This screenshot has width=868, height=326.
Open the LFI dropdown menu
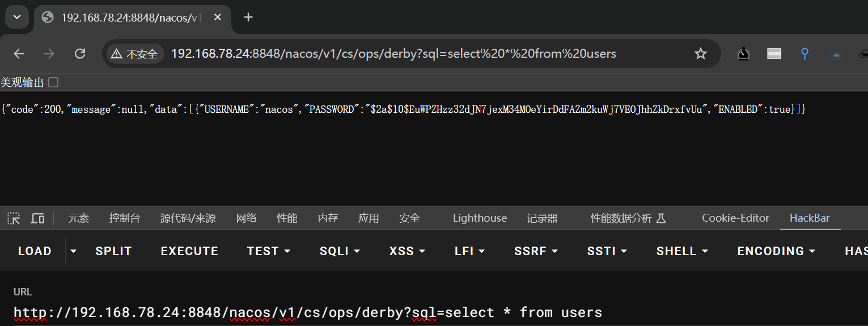[470, 251]
